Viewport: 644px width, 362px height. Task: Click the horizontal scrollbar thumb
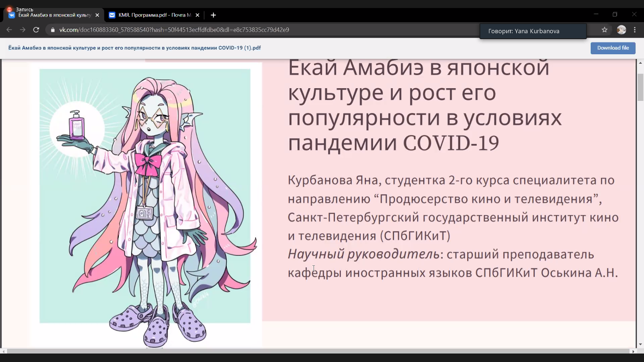pyautogui.click(x=318, y=351)
